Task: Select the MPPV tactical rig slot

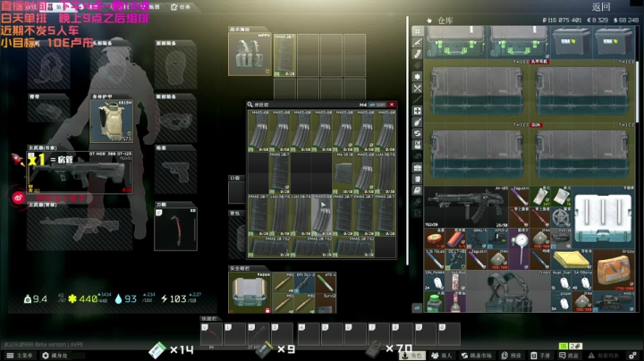Action: pyautogui.click(x=250, y=55)
